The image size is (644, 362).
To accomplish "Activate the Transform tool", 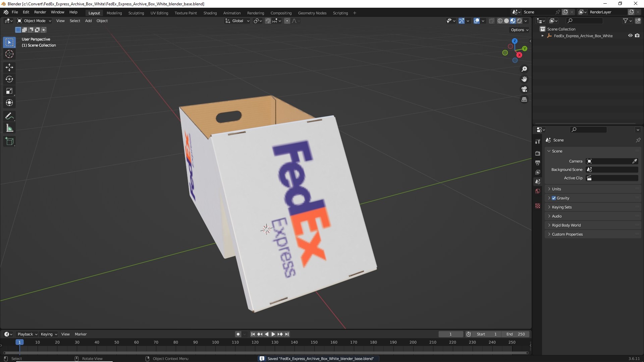I will click(x=9, y=103).
